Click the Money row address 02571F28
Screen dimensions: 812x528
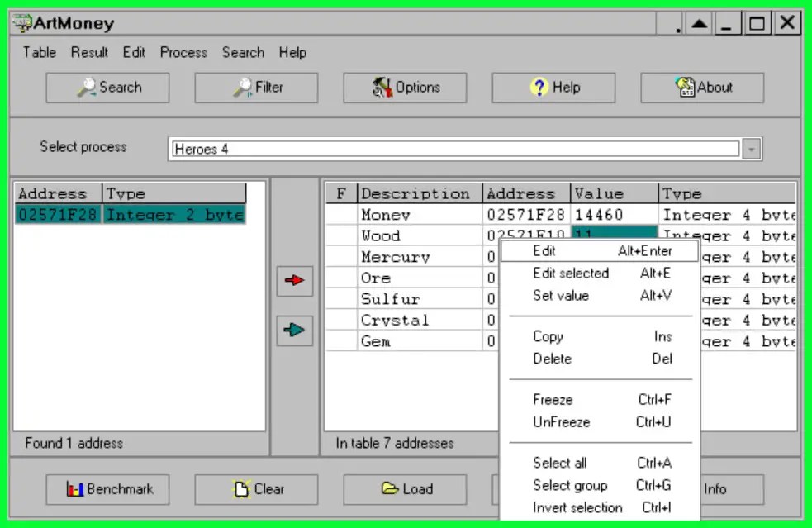(526, 215)
